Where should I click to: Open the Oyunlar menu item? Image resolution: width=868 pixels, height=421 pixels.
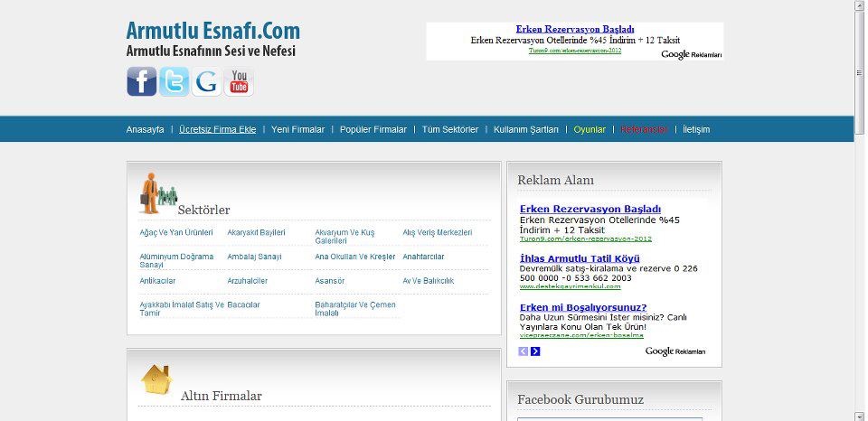(x=590, y=129)
